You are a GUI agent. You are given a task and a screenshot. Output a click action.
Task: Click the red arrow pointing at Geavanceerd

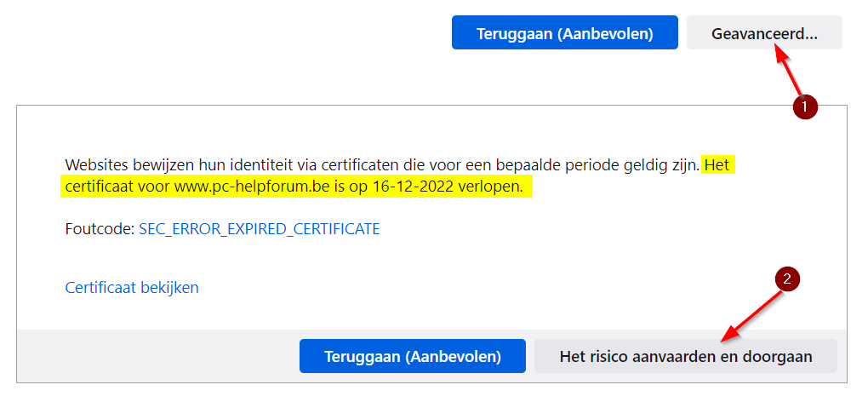(790, 74)
